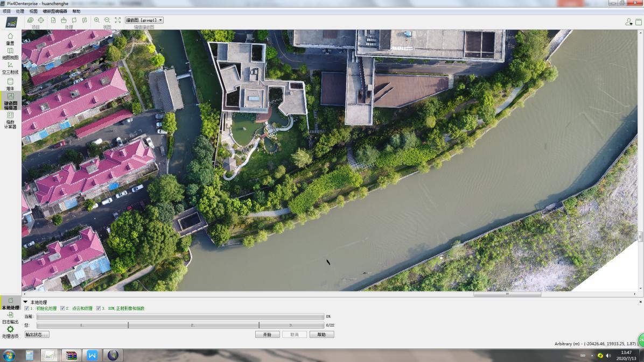Image resolution: width=644 pixels, height=362 pixels.
Task: Click the volume speaker tray icon
Action: (608, 356)
